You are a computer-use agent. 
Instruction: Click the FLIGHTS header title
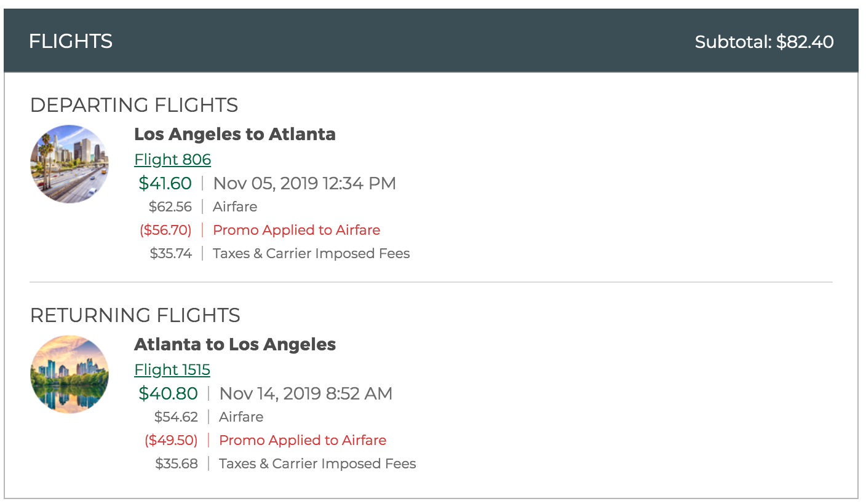71,41
